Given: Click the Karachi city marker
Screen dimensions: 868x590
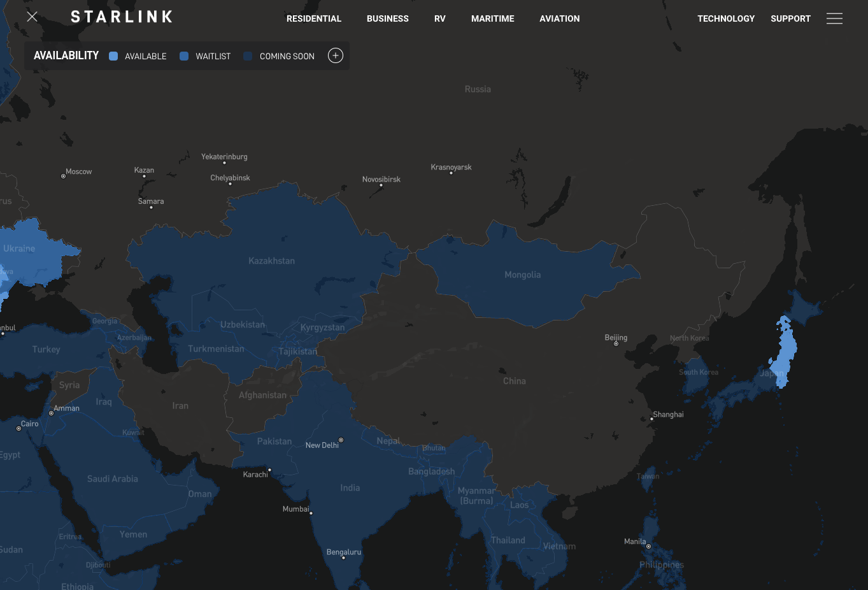Looking at the screenshot, I should pos(269,470).
